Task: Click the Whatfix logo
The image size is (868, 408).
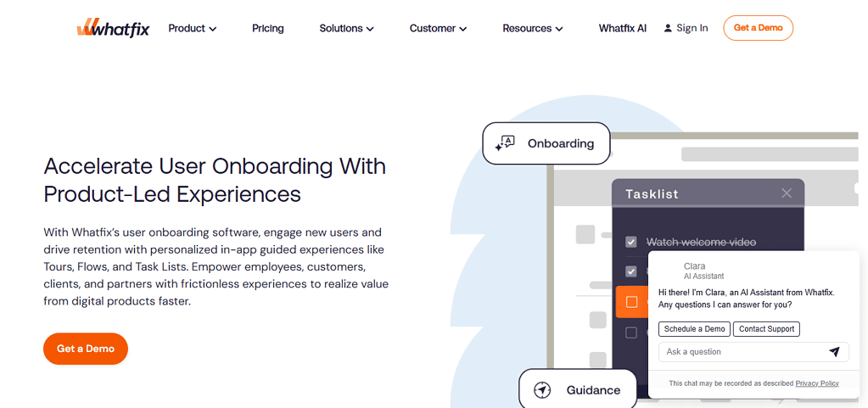Action: point(112,28)
